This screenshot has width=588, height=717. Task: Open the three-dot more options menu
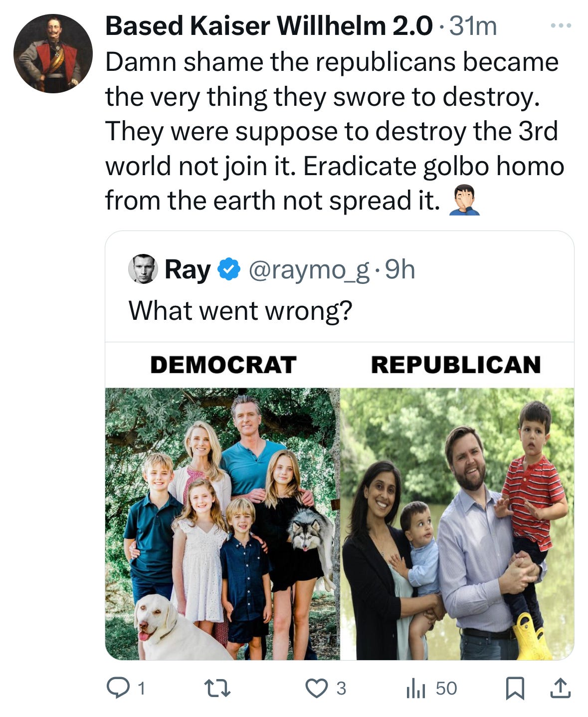pos(561,25)
